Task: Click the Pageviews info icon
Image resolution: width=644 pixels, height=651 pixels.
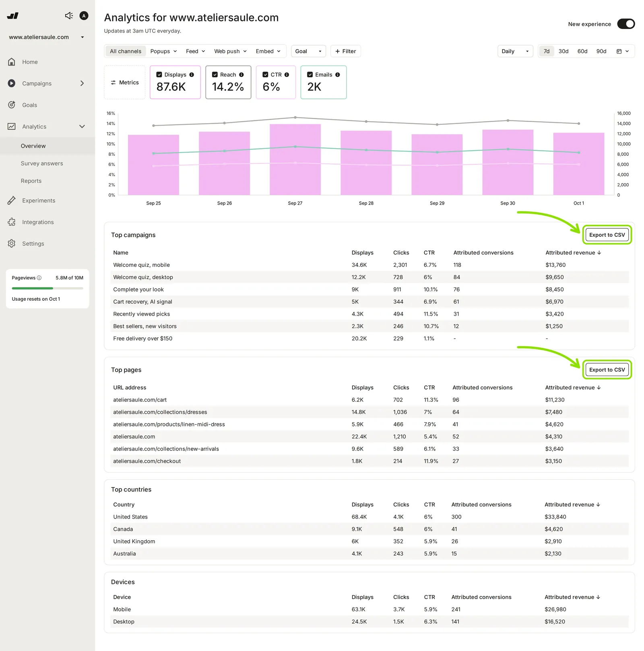Action: click(x=39, y=278)
